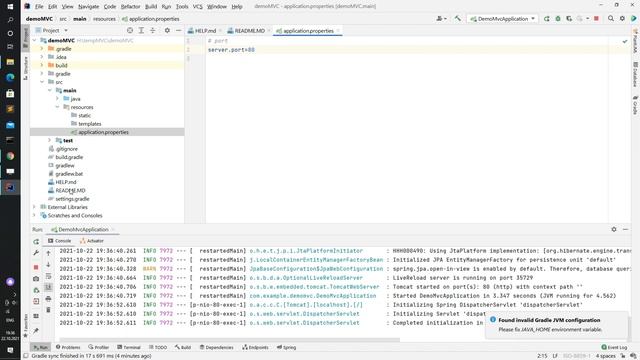Collapse the demoMVC root node
The width and height of the screenshot is (640, 360).
(34, 40)
